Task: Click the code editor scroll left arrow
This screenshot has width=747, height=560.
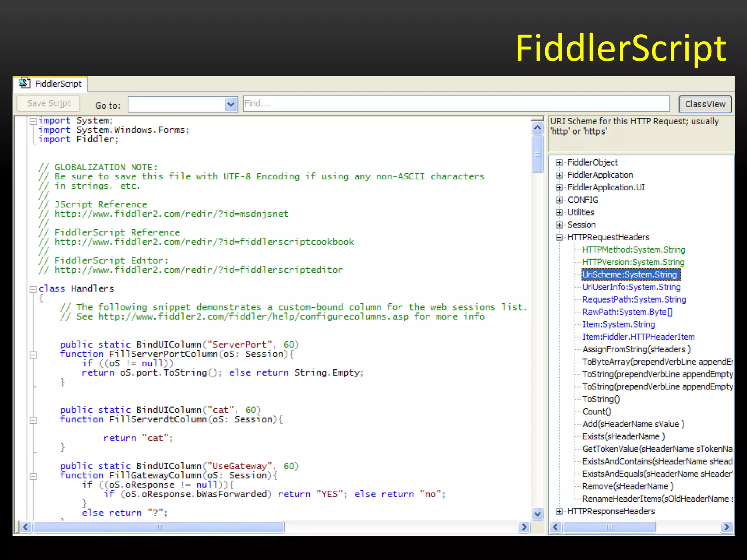Action: [25, 527]
